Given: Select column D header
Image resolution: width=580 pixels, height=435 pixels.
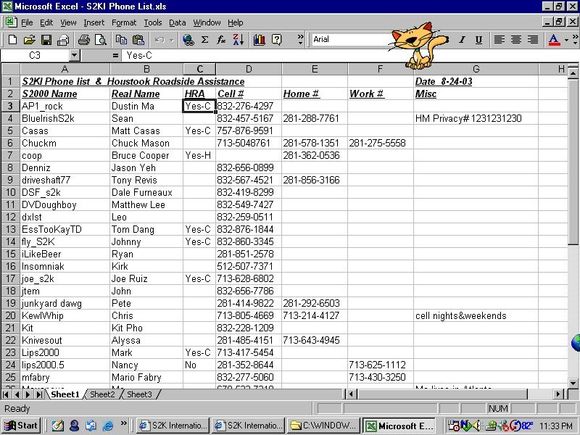Looking at the screenshot, I should pyautogui.click(x=249, y=69).
